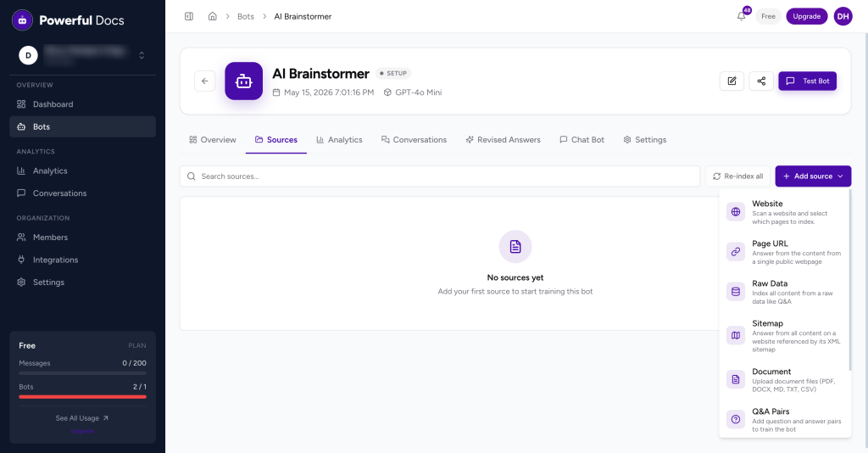868x453 pixels.
Task: Choose Document source option
Action: 785,380
